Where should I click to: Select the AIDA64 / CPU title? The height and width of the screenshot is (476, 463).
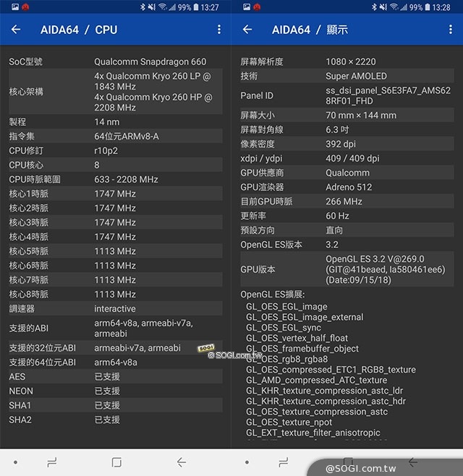(x=79, y=30)
